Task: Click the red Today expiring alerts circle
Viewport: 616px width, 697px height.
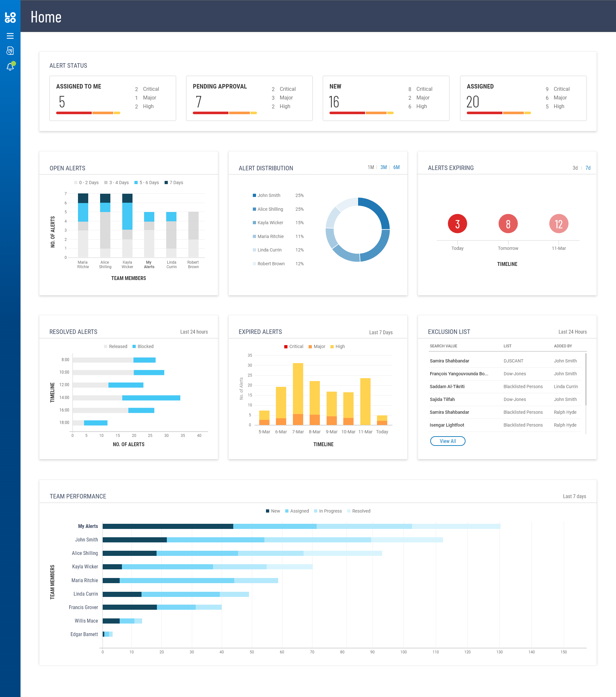Action: point(457,224)
